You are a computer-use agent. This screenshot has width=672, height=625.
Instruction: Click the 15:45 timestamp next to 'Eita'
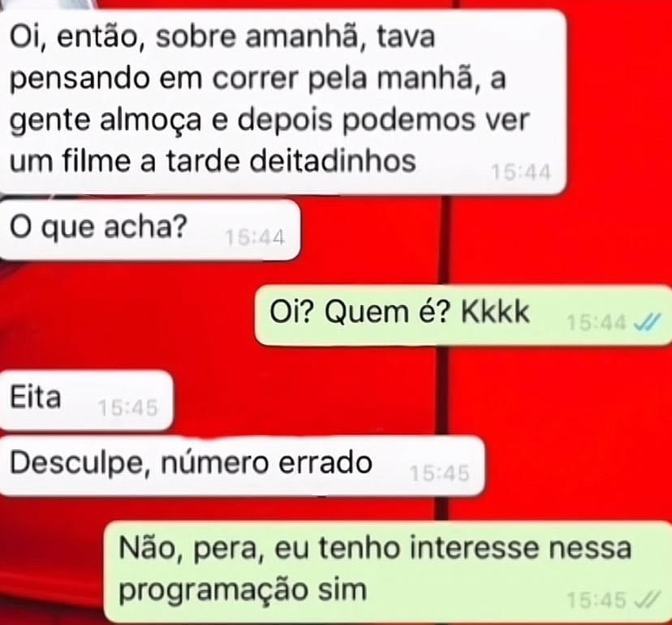tap(127, 407)
